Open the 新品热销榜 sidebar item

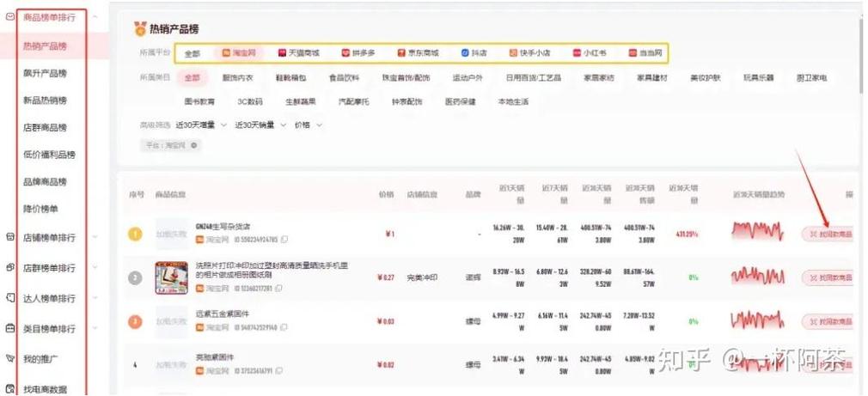tap(45, 101)
